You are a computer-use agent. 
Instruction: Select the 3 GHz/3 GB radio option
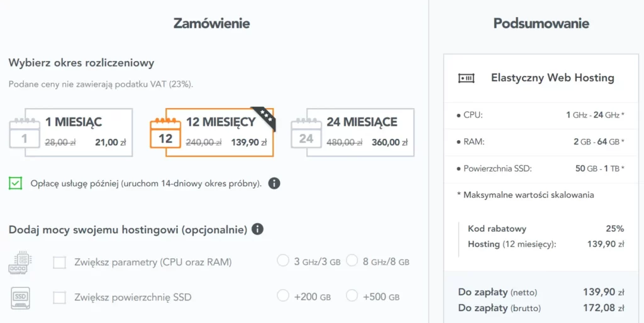click(x=282, y=261)
